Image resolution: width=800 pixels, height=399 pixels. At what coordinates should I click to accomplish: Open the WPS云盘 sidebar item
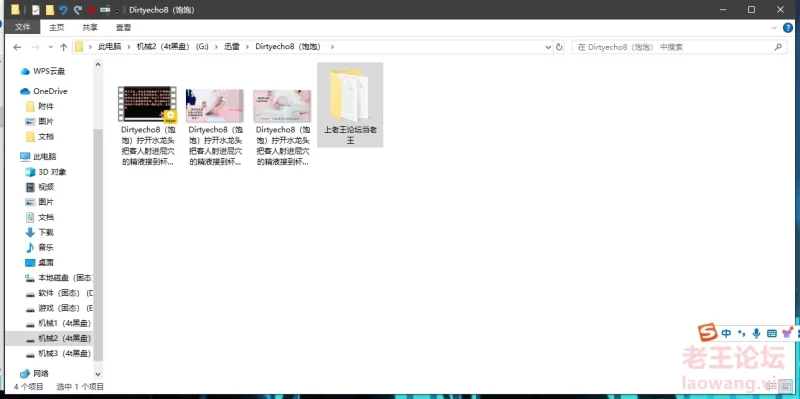click(x=43, y=71)
